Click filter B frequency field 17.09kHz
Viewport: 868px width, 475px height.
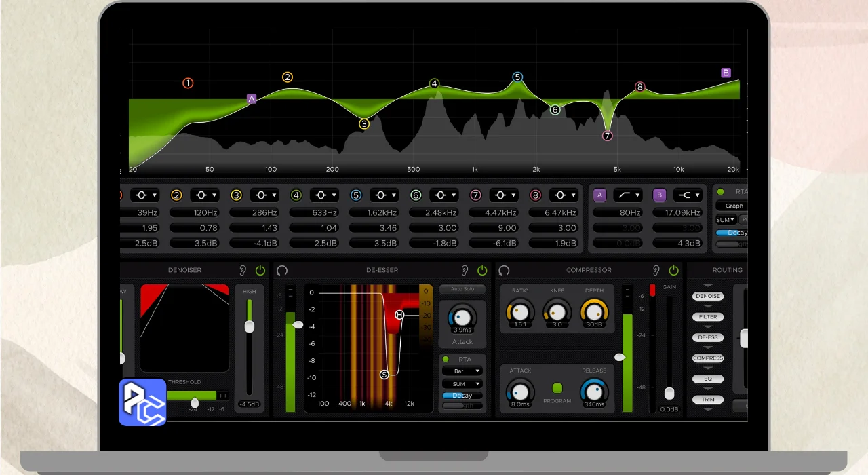678,212
